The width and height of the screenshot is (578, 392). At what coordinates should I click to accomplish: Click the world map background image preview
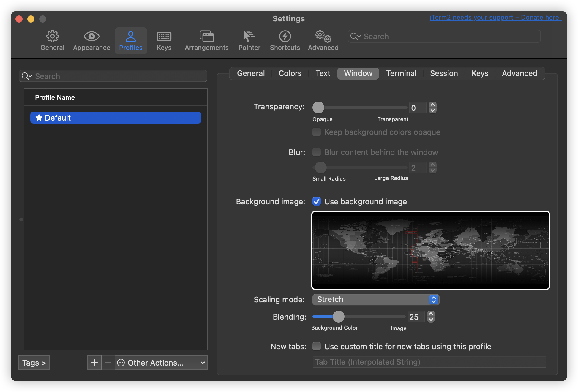point(430,250)
